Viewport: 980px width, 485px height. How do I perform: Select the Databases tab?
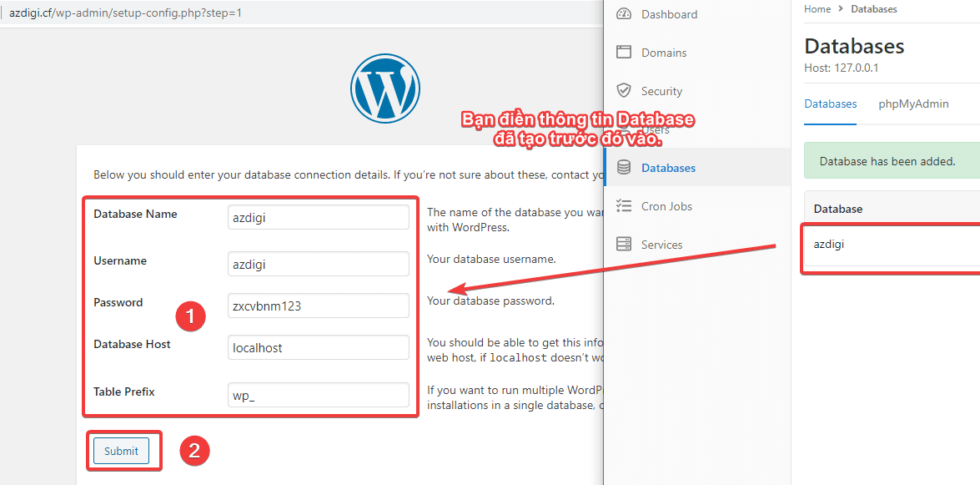pos(830,104)
